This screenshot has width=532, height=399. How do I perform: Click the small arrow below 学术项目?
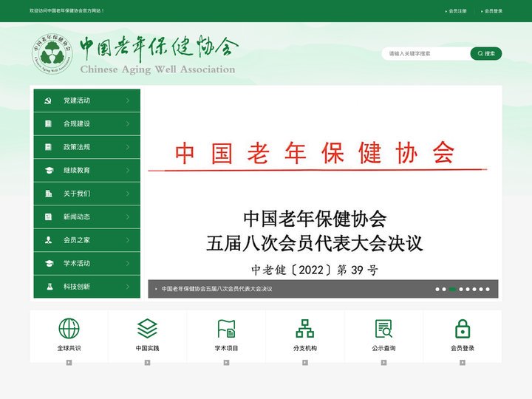pos(226,363)
